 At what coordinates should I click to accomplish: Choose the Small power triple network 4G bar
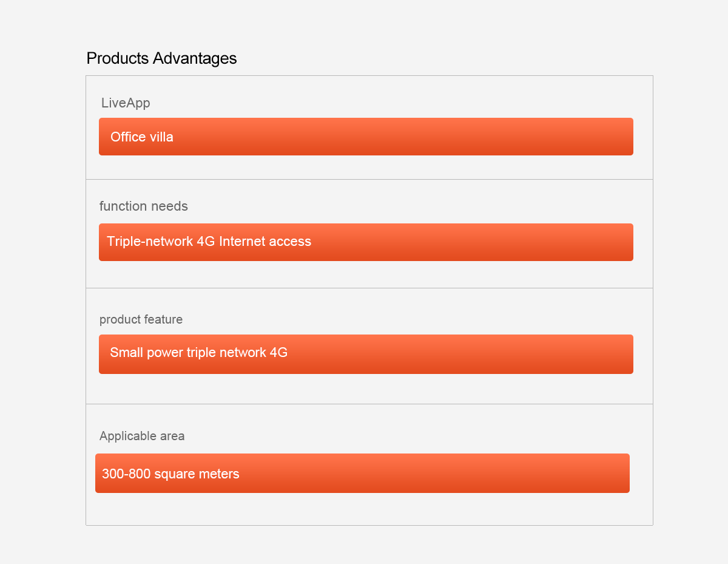(366, 354)
